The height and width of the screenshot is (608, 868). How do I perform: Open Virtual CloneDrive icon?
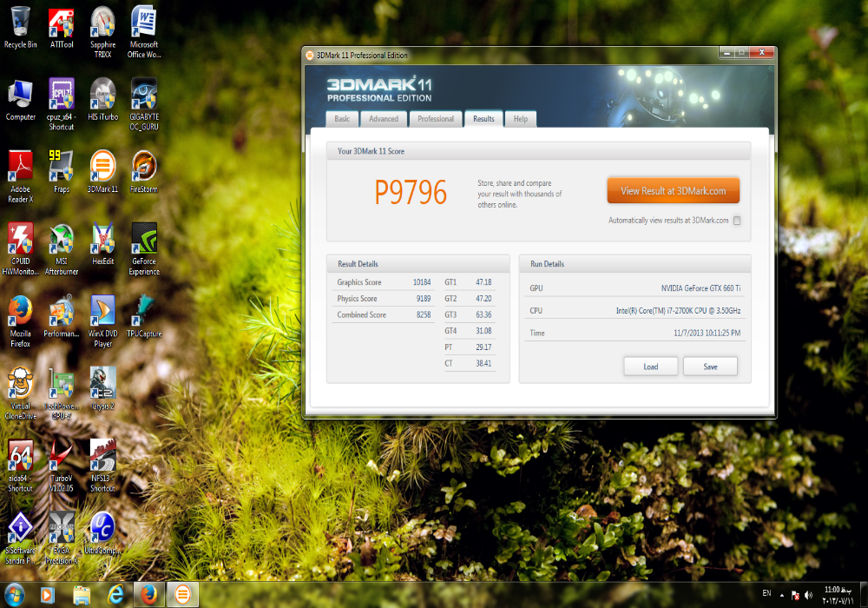tap(21, 393)
